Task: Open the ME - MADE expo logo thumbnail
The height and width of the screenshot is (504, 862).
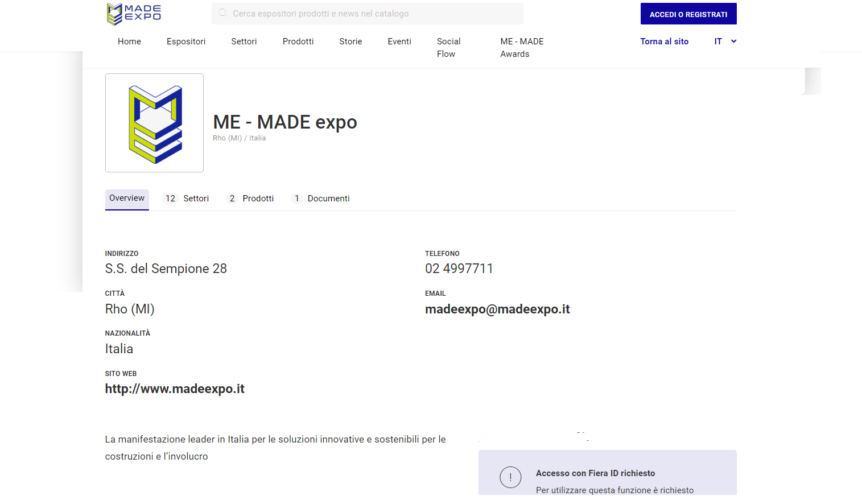Action: [154, 123]
